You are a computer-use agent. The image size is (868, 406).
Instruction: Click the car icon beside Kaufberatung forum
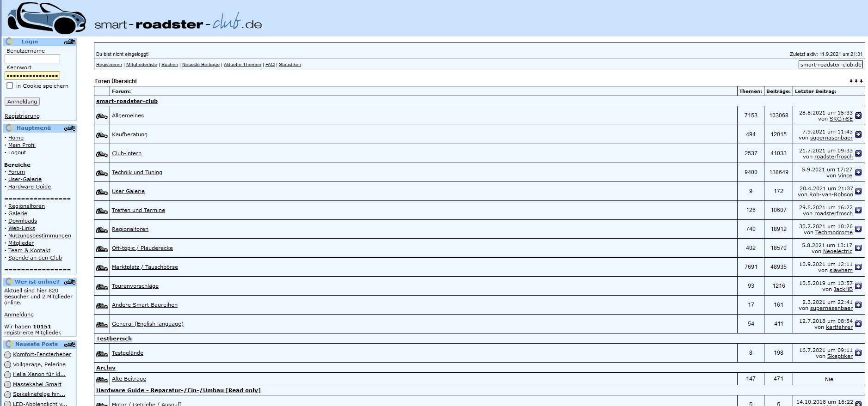coord(102,135)
